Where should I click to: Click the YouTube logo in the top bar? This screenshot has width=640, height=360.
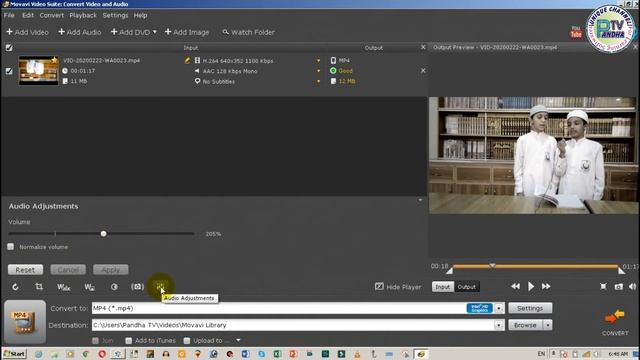click(576, 32)
